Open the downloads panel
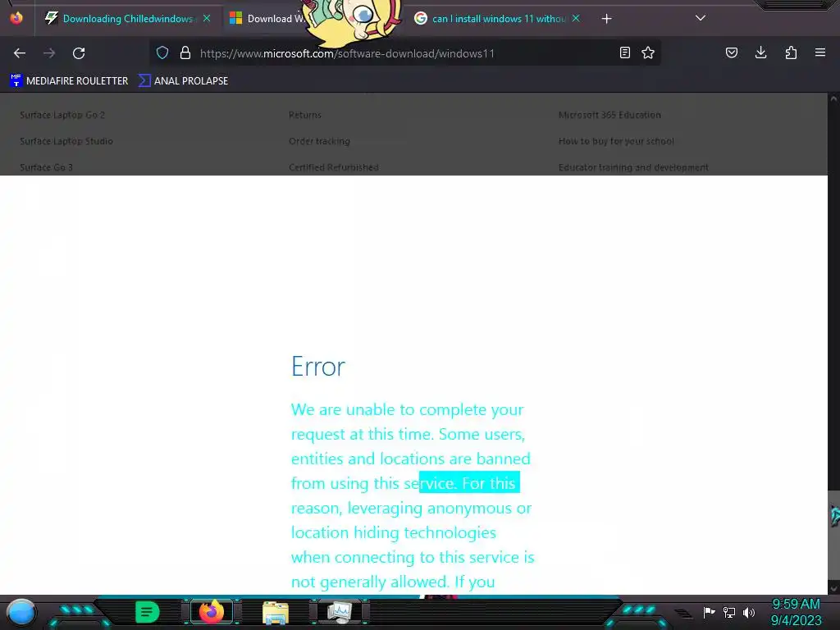The image size is (840, 630). click(x=760, y=52)
